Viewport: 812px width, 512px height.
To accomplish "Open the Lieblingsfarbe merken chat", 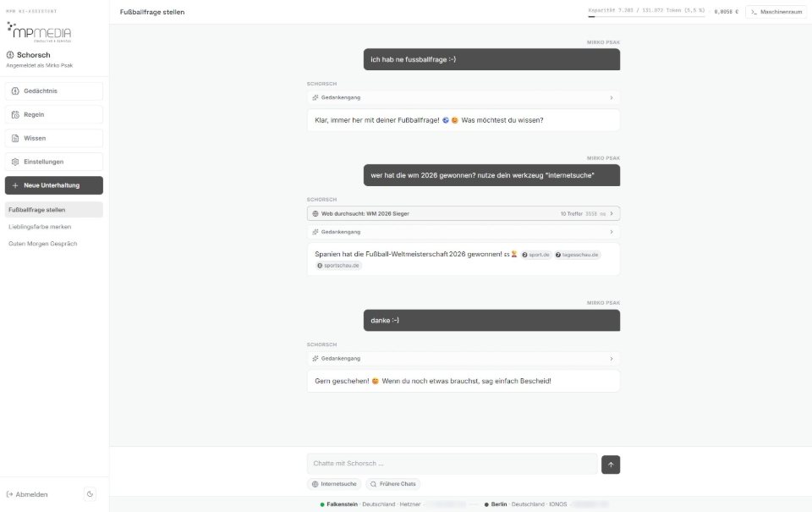I will [40, 227].
